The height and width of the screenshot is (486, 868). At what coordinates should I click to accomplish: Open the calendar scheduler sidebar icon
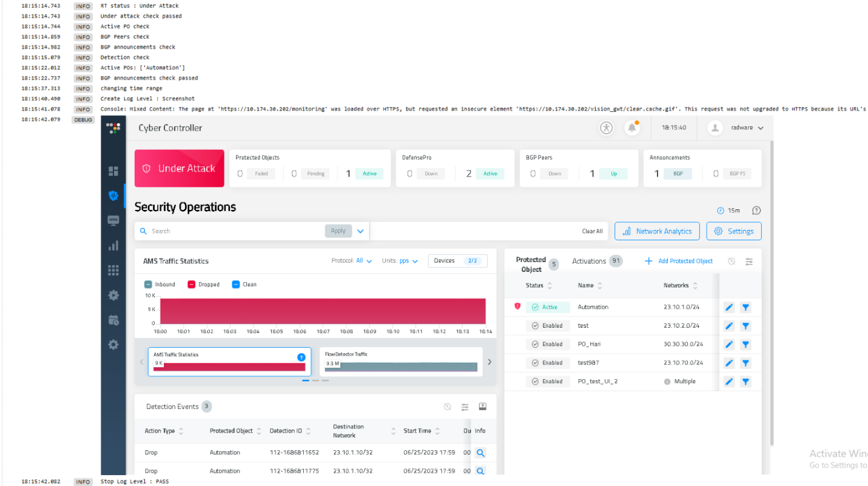coord(113,320)
